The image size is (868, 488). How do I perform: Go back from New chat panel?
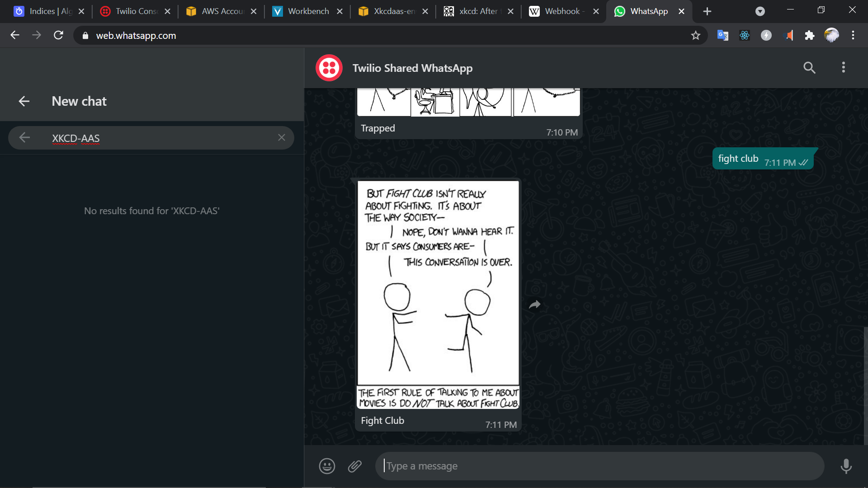coord(24,101)
